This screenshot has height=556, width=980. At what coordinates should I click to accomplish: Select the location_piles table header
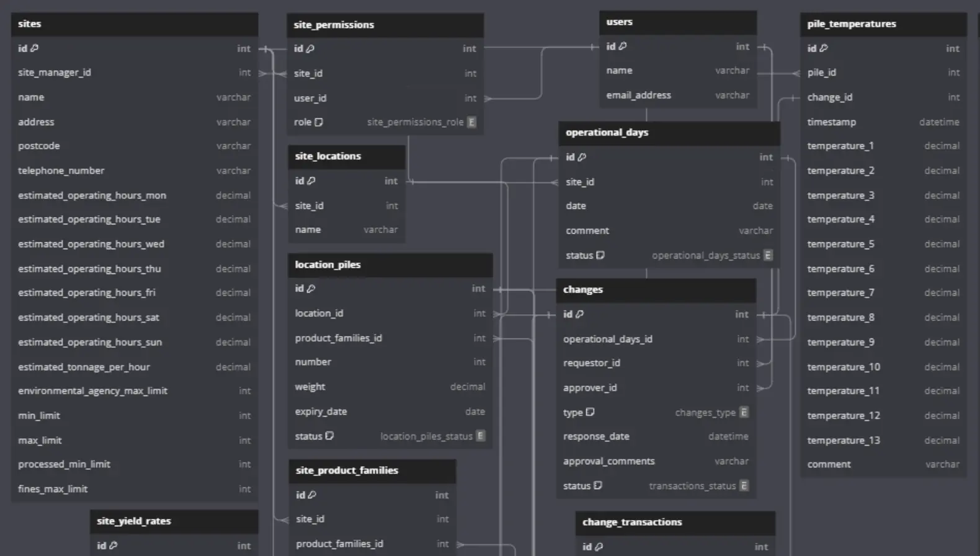[x=390, y=265]
